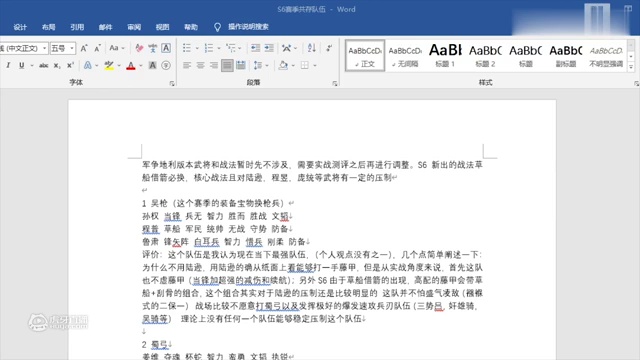Image resolution: width=640 pixels, height=360 pixels.
Task: Toggle underline formatting
Action: [22, 65]
